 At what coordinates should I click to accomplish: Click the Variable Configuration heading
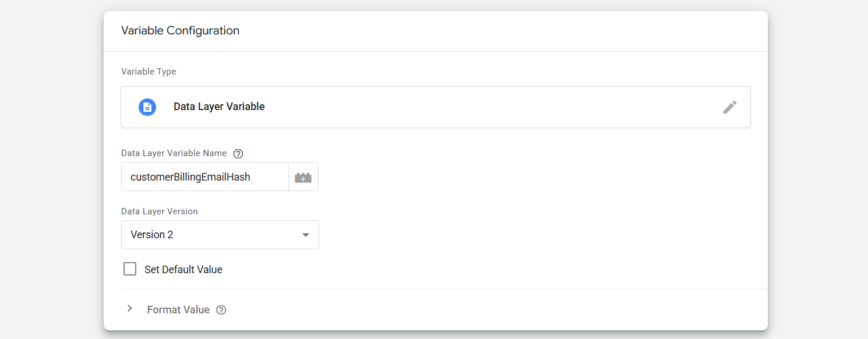180,31
